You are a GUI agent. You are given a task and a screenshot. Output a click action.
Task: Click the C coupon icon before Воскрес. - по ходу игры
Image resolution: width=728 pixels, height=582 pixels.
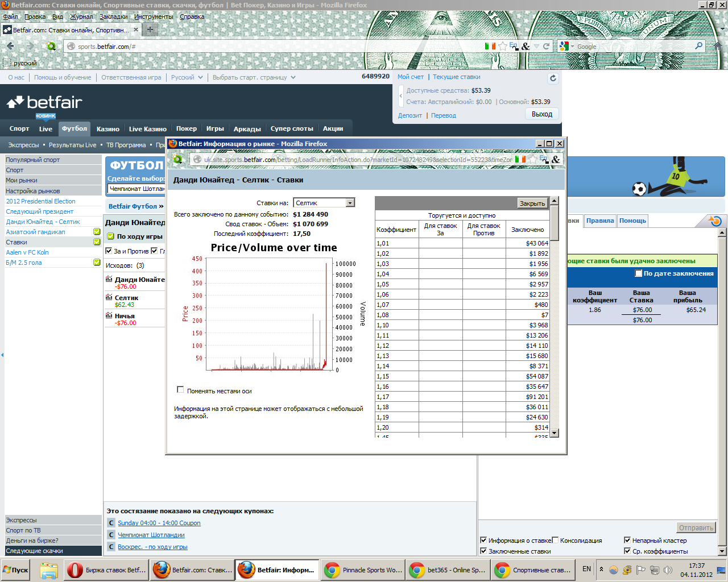(111, 547)
